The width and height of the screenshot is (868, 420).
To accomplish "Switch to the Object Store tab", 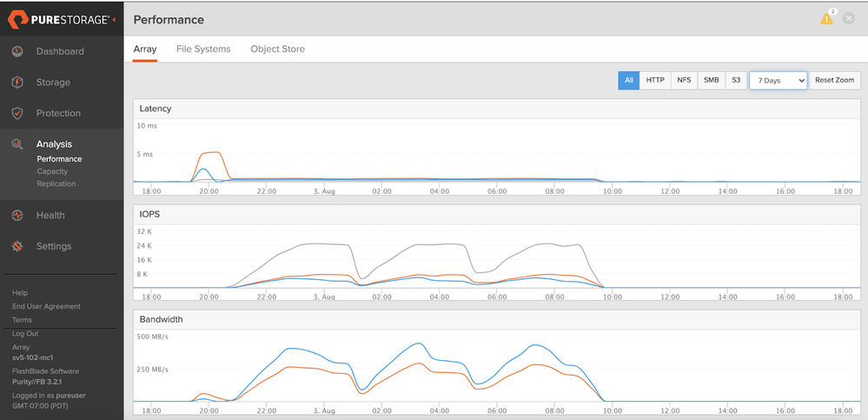I will [x=277, y=49].
